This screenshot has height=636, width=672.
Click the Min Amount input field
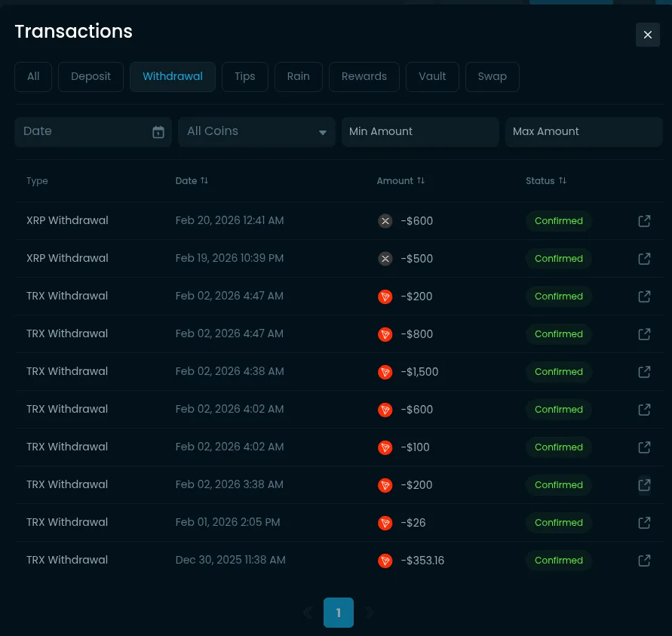click(x=420, y=132)
